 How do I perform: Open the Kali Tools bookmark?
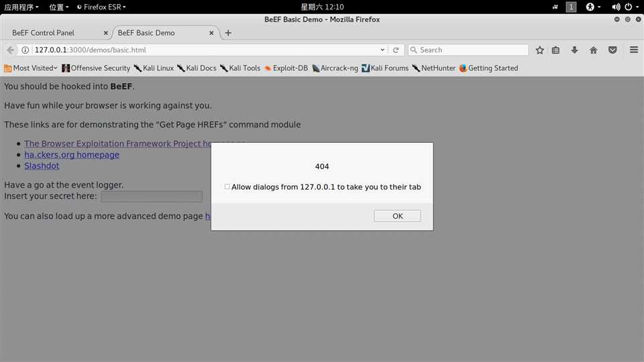click(x=240, y=68)
